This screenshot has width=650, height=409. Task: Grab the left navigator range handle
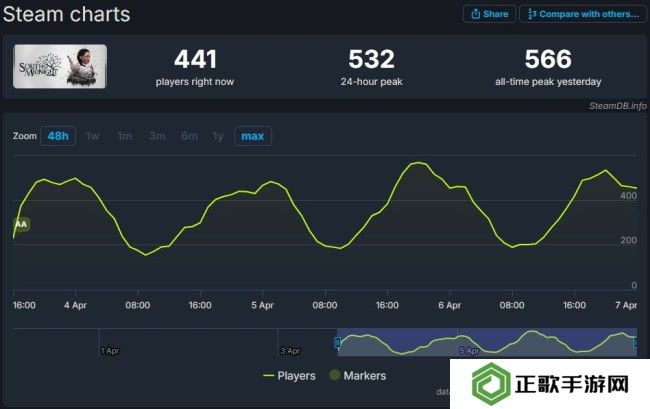click(337, 342)
